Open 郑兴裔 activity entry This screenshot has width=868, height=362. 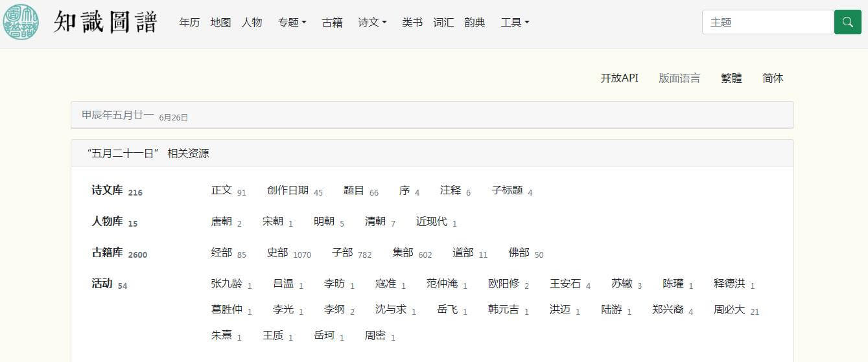tap(668, 310)
